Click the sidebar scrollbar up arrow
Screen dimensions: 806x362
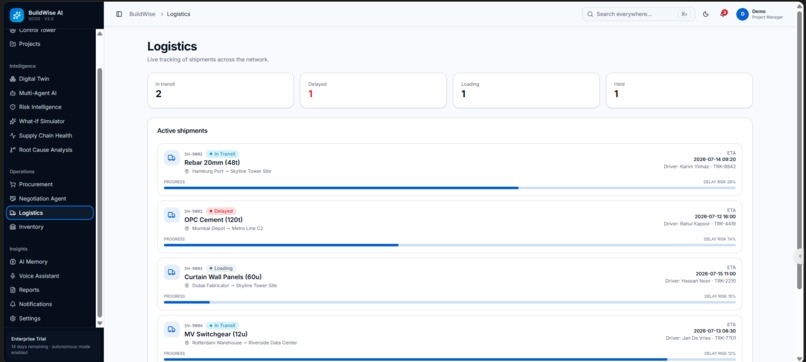pos(100,33)
